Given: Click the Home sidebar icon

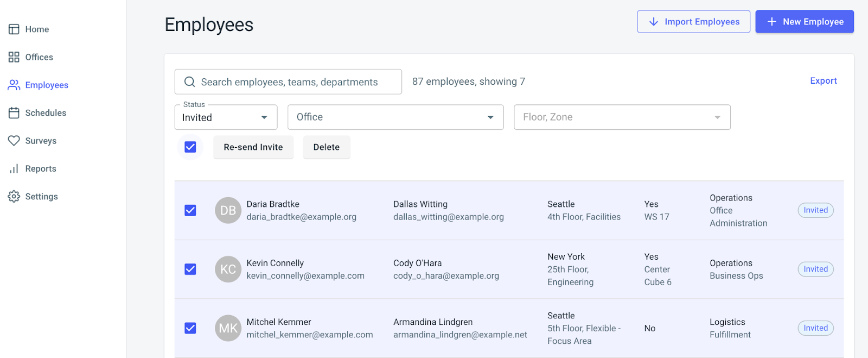Looking at the screenshot, I should coord(14,29).
